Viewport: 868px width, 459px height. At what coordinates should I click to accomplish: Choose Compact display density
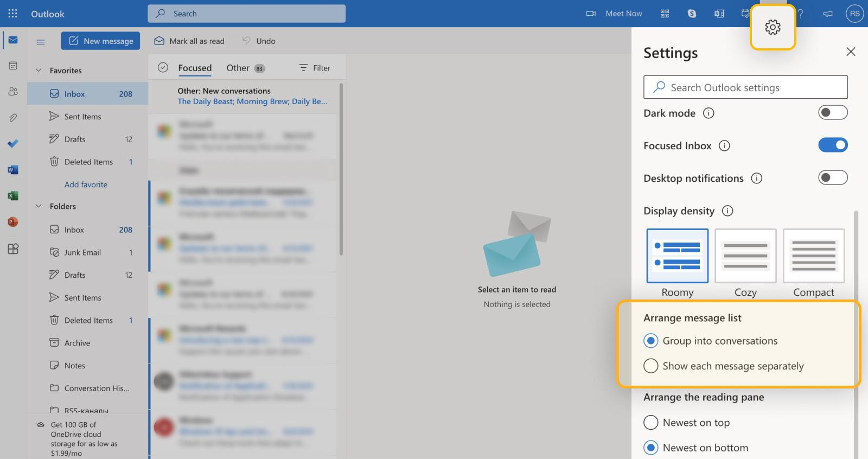(814, 256)
